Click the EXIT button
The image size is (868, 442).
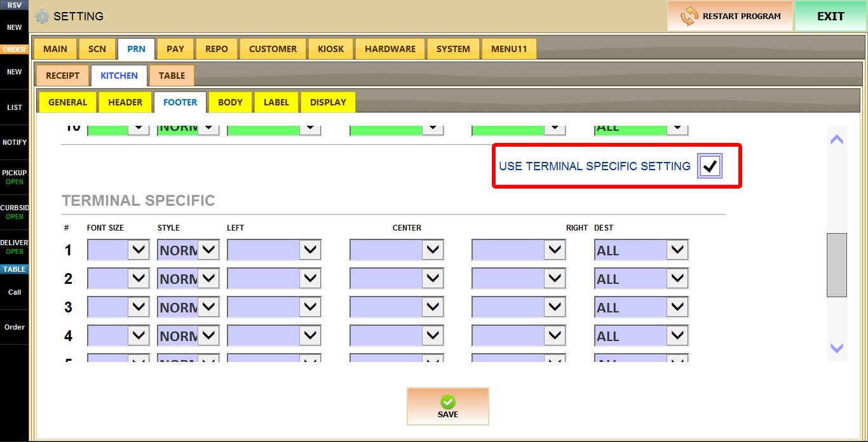(x=831, y=16)
